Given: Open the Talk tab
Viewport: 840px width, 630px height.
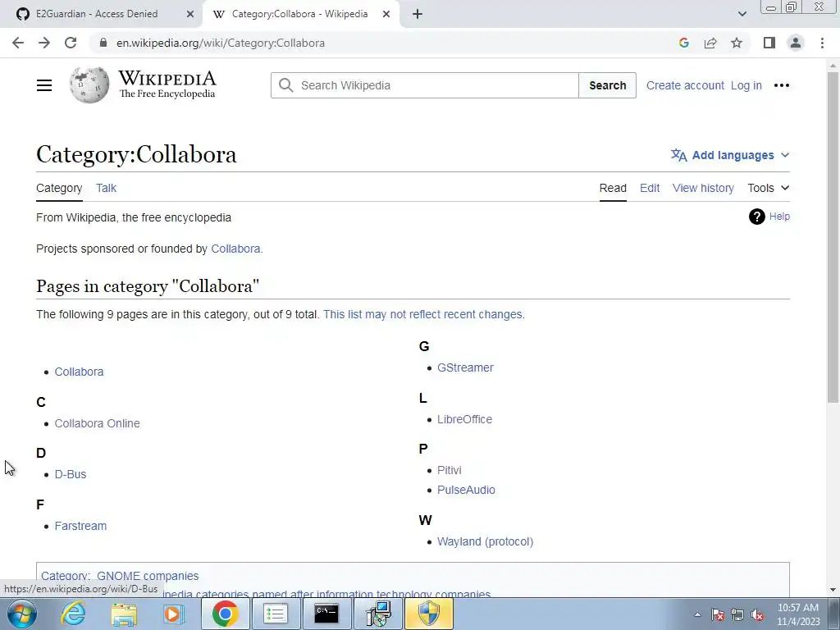Looking at the screenshot, I should (x=106, y=188).
